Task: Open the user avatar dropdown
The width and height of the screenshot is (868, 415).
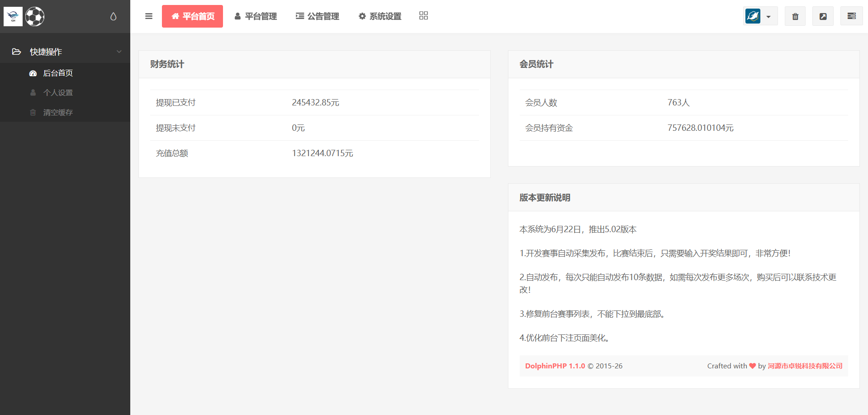Action: click(759, 16)
